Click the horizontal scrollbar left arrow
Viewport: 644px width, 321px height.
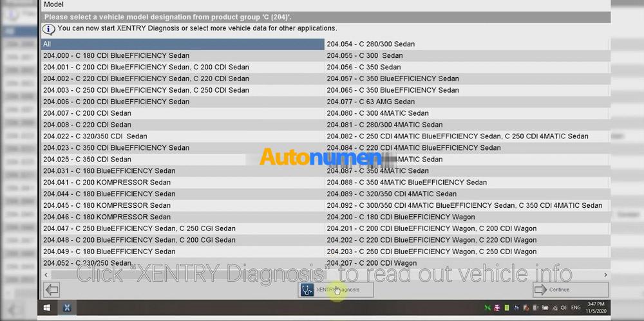tap(46, 275)
